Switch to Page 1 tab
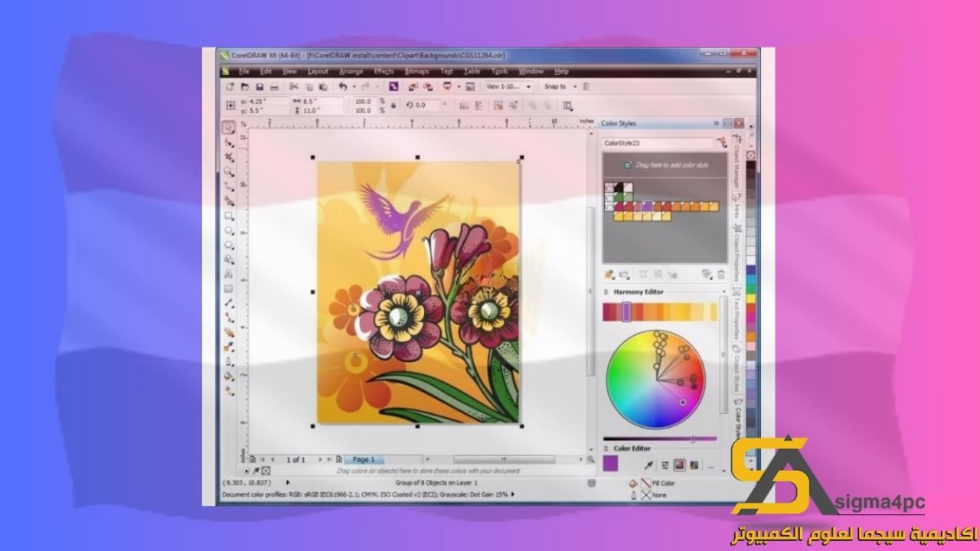 363,459
